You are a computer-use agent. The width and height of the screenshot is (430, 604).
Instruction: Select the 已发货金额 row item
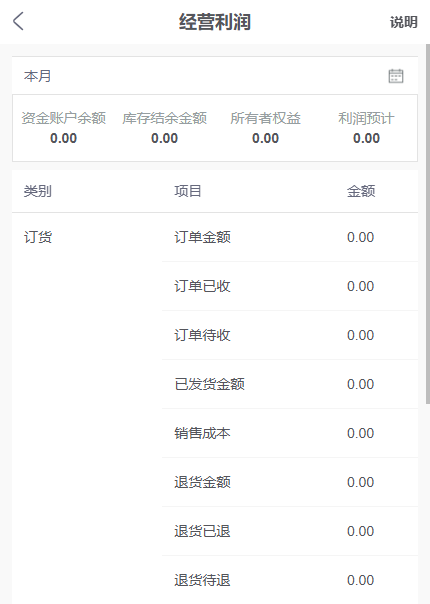click(209, 384)
